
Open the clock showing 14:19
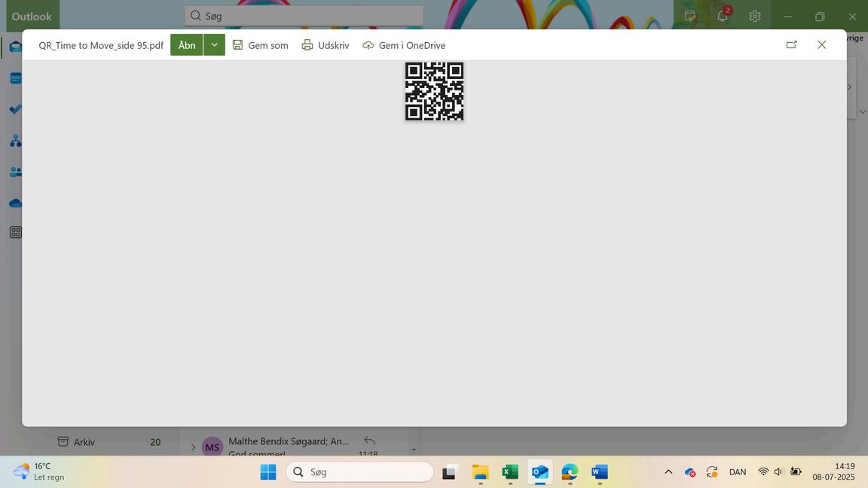pos(833,471)
